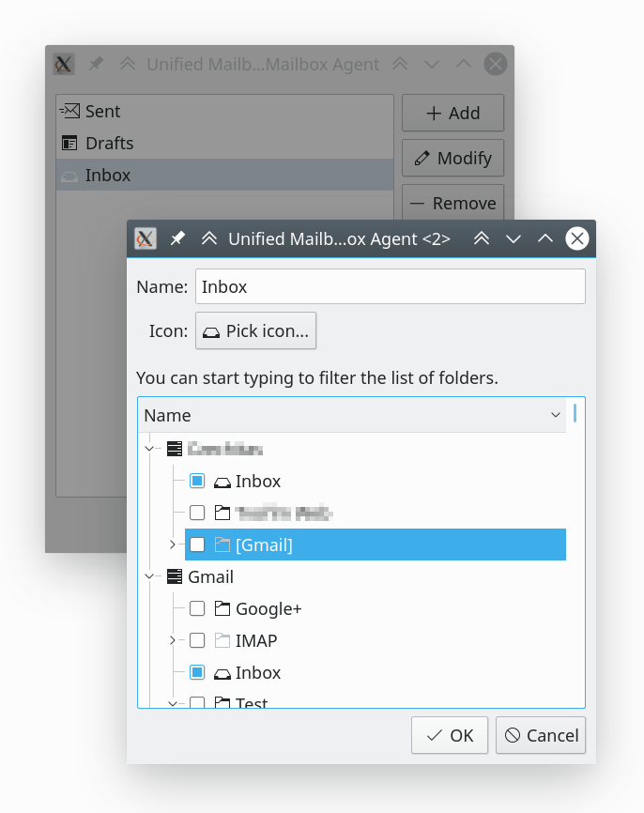
Task: Minimize the Unified Mailbox Agent <2> dialog
Action: pyautogui.click(x=514, y=239)
